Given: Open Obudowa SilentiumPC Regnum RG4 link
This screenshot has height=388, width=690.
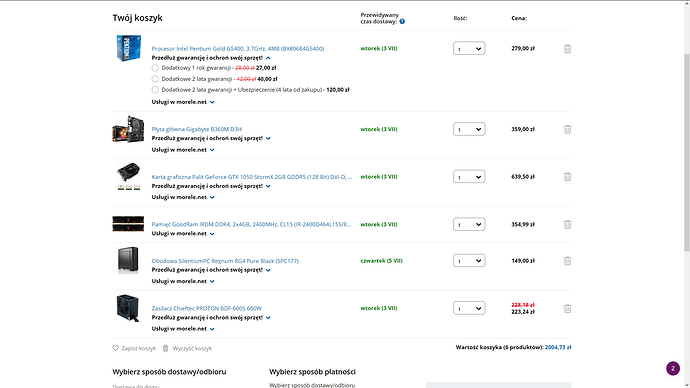Looking at the screenshot, I should click(225, 261).
